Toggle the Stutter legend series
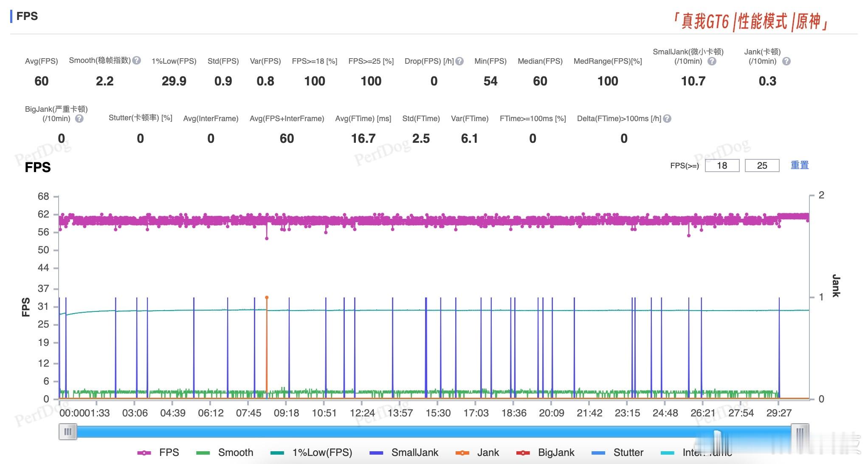 (617, 453)
